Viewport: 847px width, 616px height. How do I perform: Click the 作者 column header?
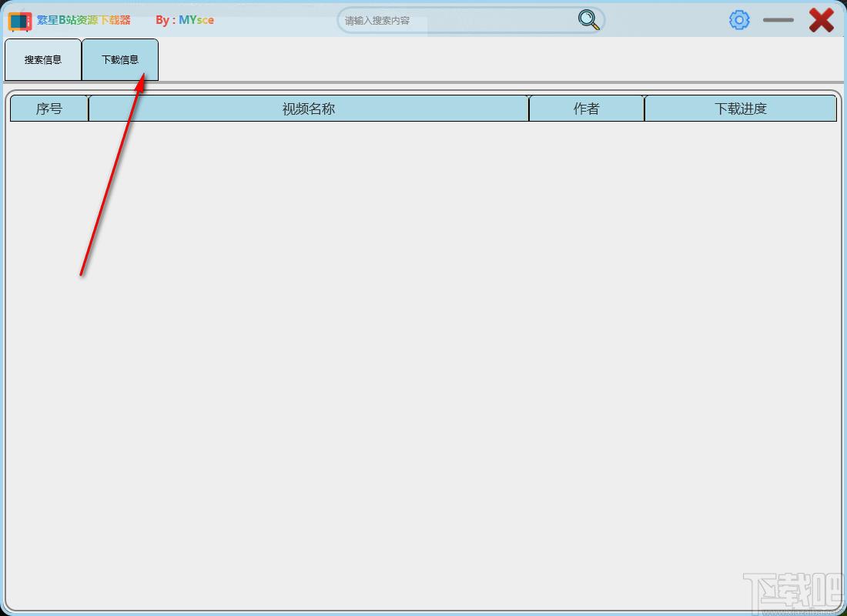click(x=587, y=109)
